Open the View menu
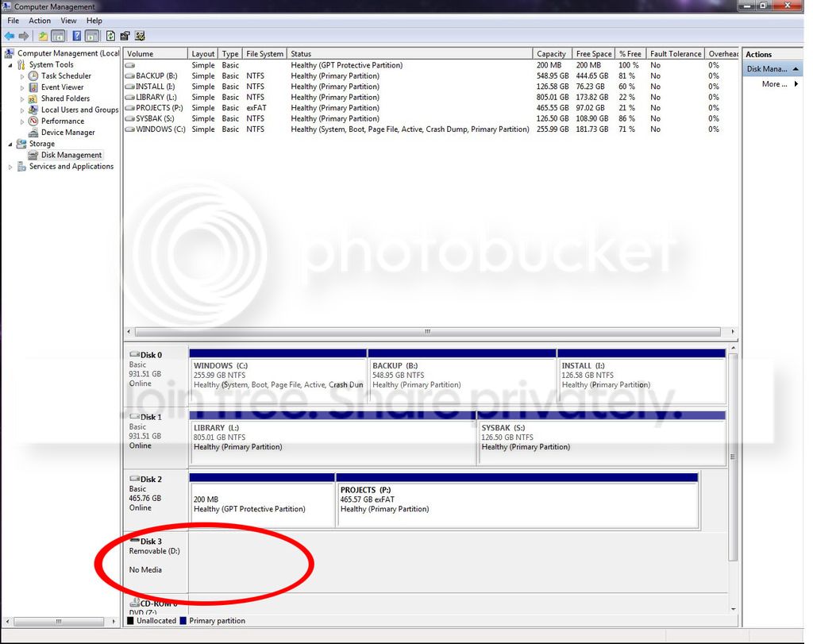The image size is (813, 644). [x=68, y=21]
